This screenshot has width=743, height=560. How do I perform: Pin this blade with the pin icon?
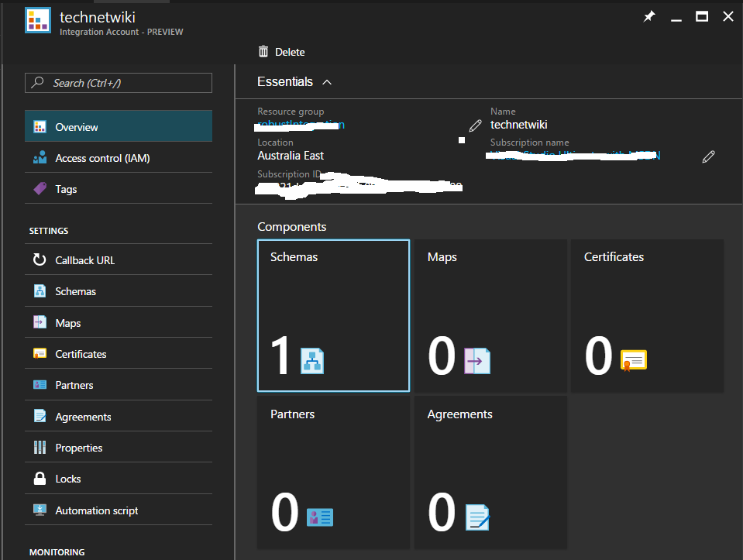[648, 16]
